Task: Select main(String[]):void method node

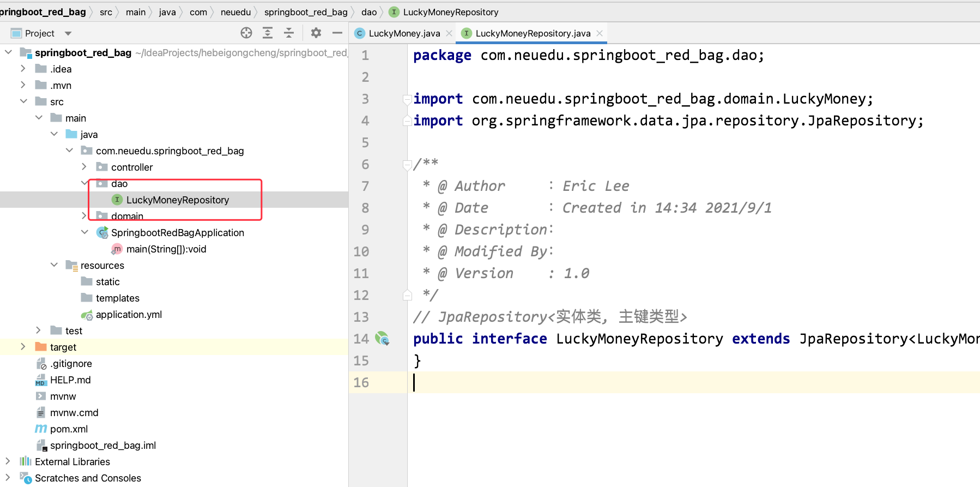Action: pos(166,249)
